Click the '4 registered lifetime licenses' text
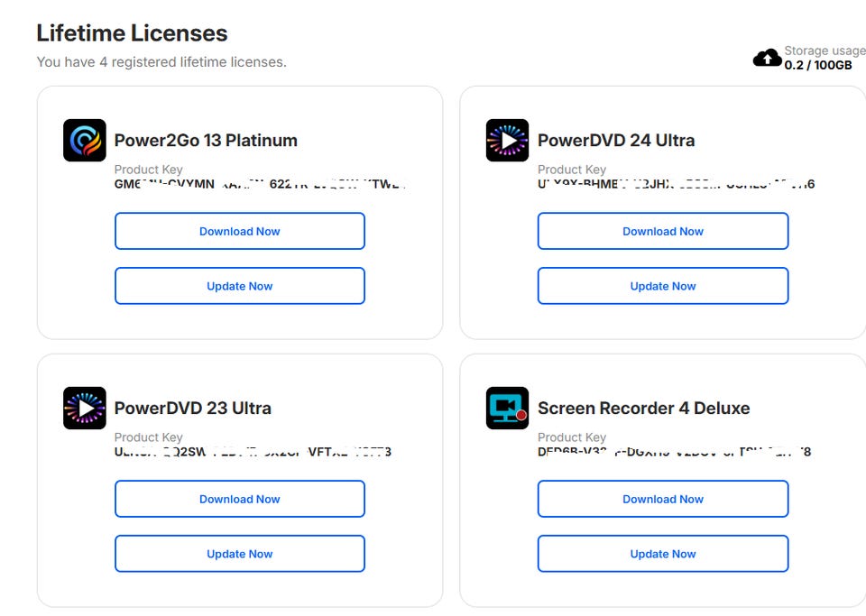866x616 pixels. [193, 62]
